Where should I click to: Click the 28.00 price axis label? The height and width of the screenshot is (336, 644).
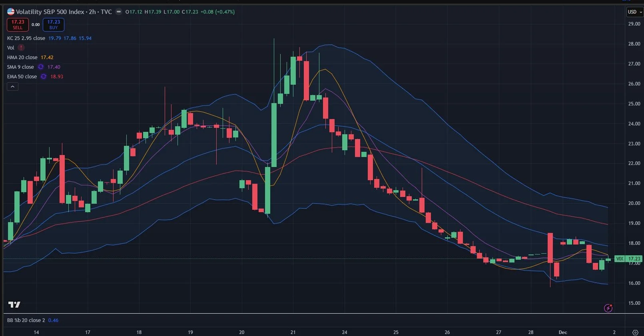coord(634,44)
